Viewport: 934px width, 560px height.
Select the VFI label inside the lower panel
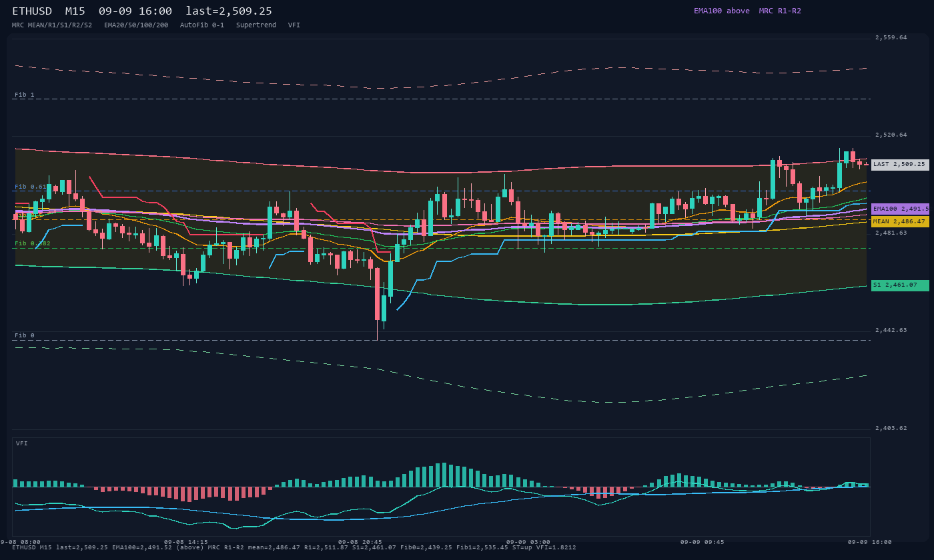(x=22, y=443)
